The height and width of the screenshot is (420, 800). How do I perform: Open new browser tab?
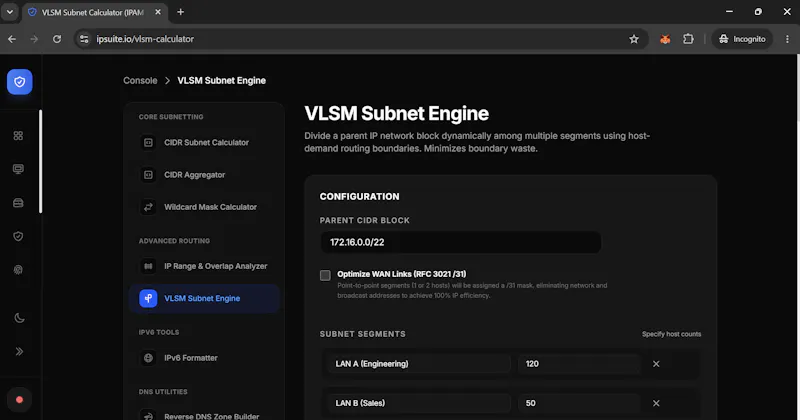point(181,12)
